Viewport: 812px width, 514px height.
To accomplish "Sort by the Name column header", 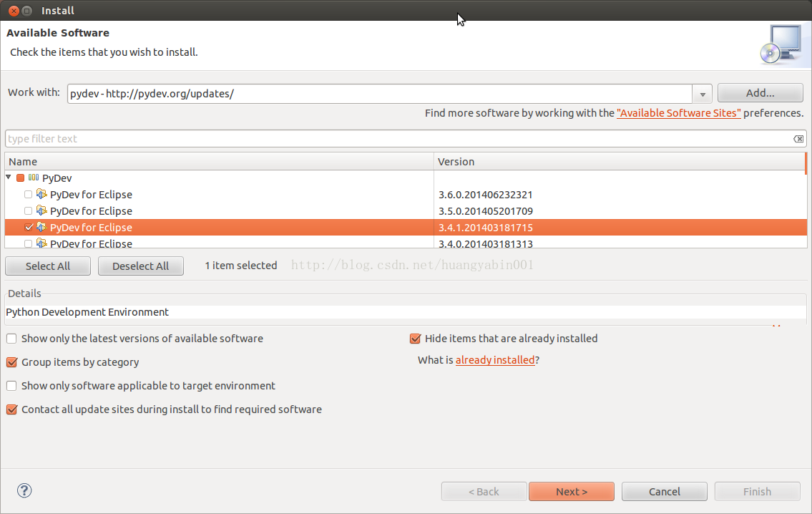I will (x=219, y=162).
